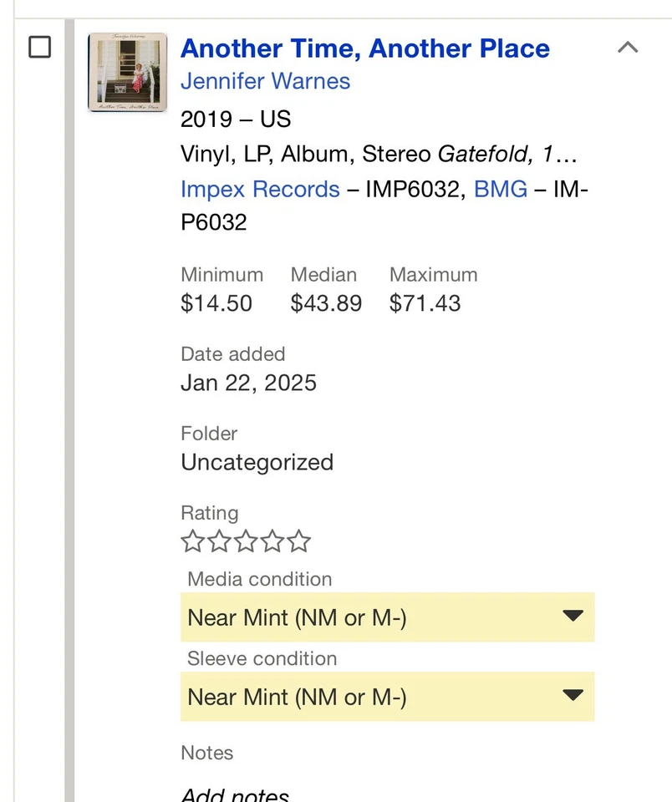672x802 pixels.
Task: Click the Media condition dropdown arrow
Action: coord(573,617)
